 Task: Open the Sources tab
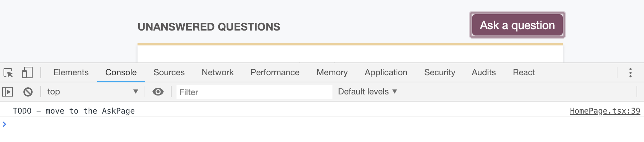click(169, 72)
